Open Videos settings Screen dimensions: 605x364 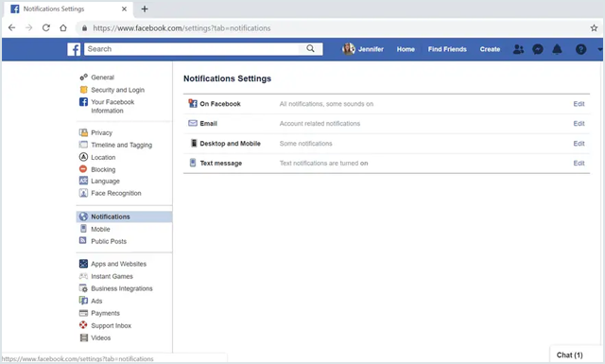click(x=101, y=338)
